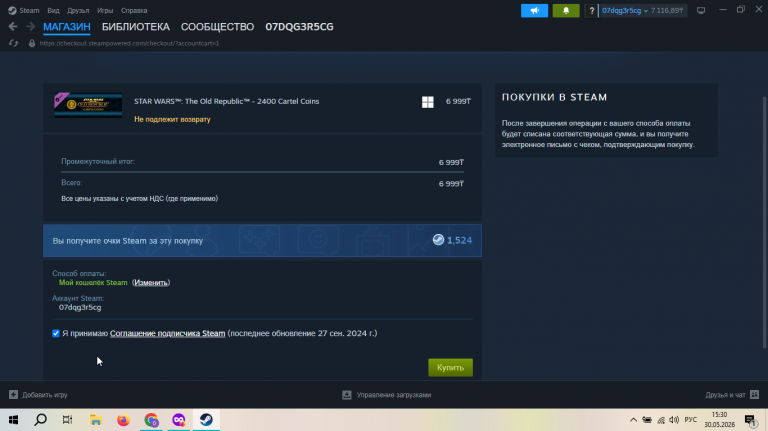The width and height of the screenshot is (768, 431).
Task: Open the Соглашение подписчика Steam link
Action: point(168,334)
